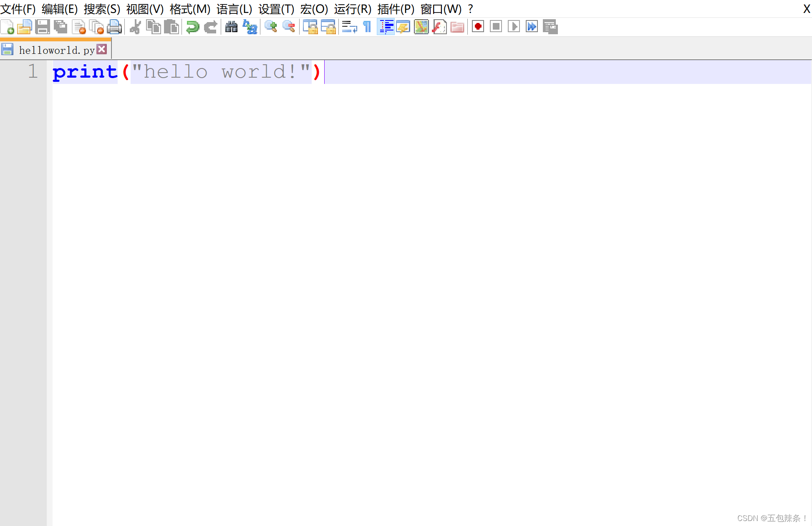Viewport: 812px width, 526px height.
Task: Open the 插件(P) menu
Action: pyautogui.click(x=396, y=9)
